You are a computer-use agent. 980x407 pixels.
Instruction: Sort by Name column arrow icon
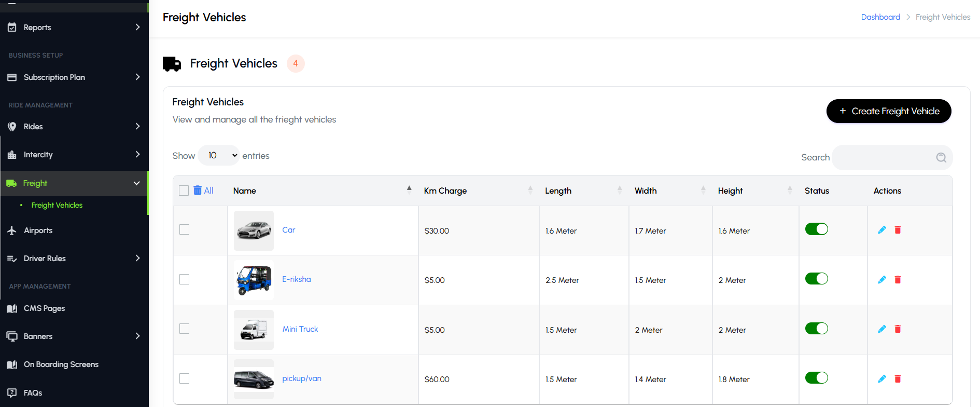point(409,189)
